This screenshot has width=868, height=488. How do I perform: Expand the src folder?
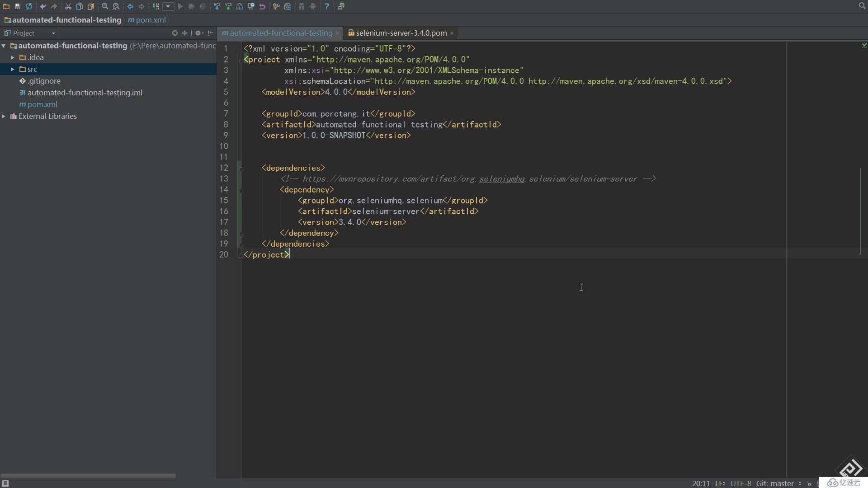(x=13, y=69)
